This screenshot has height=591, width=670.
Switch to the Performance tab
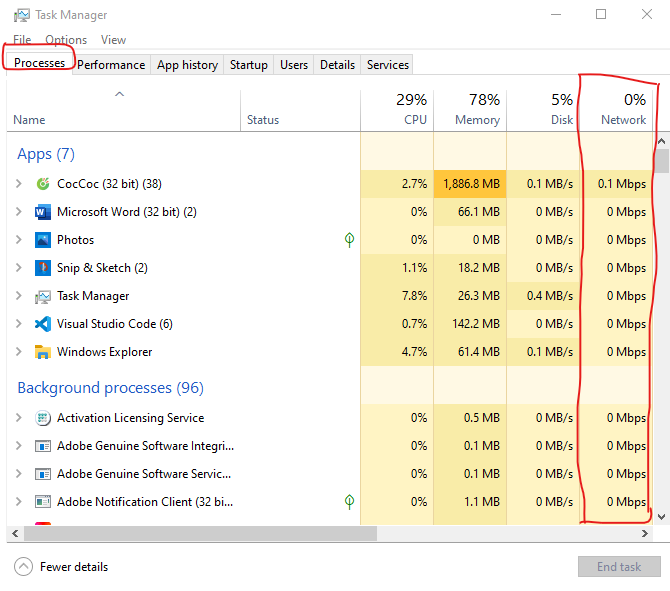(x=111, y=65)
